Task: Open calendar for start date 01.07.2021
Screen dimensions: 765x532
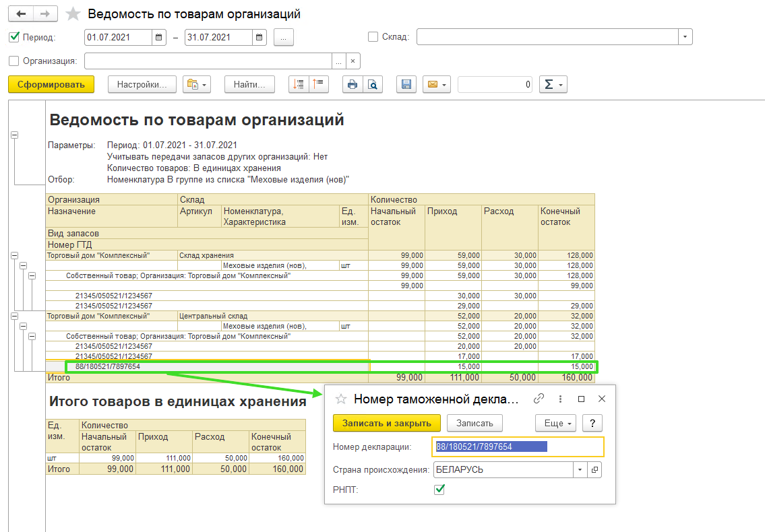Action: pyautogui.click(x=158, y=37)
